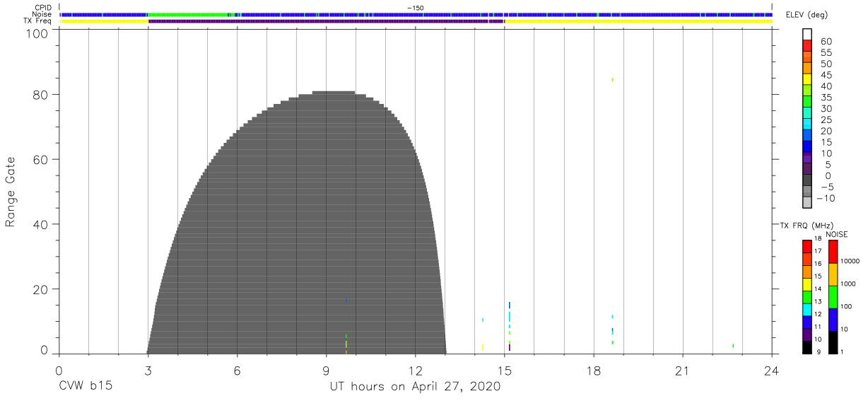Click the x-axis tick label 12
This screenshot has width=868, height=401.
[x=416, y=371]
